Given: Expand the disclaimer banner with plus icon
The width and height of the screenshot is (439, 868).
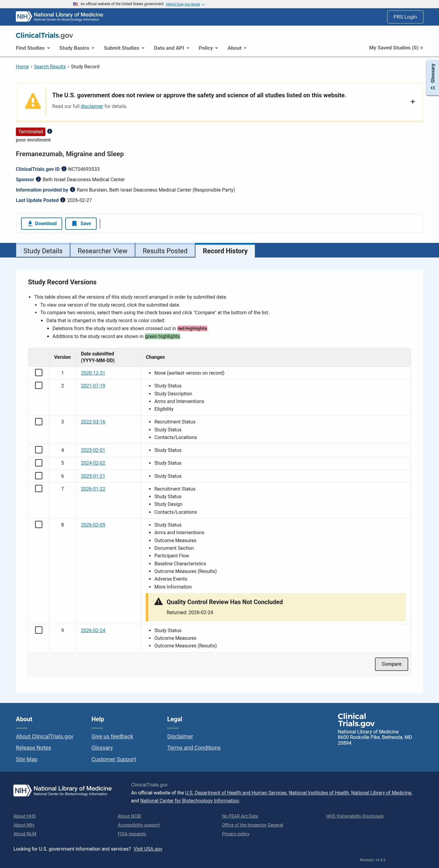Looking at the screenshot, I should (x=412, y=102).
